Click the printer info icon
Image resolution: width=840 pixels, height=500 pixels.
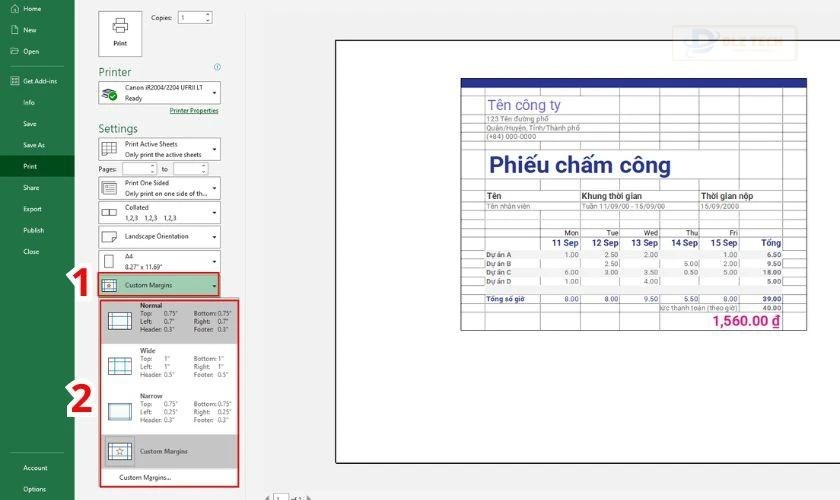coord(217,67)
